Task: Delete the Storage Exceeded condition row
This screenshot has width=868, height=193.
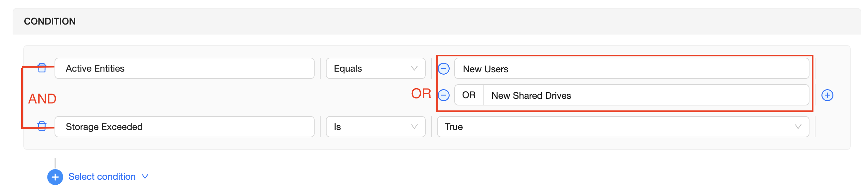Action: pos(42,126)
